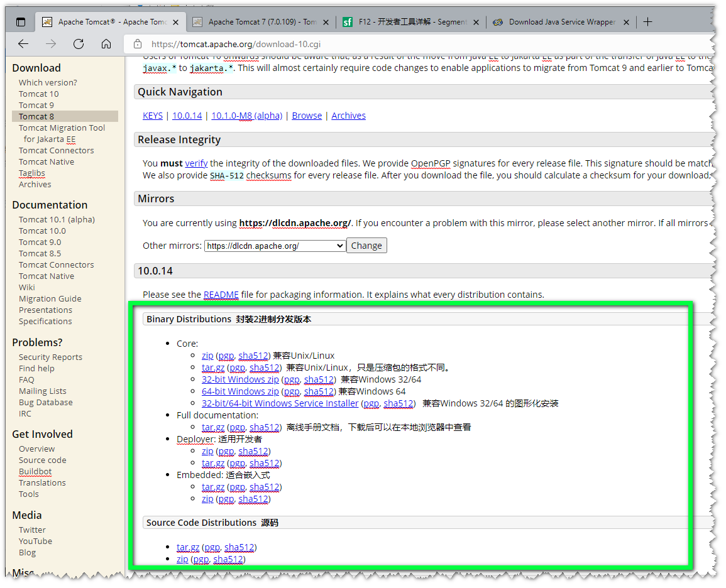Open the KEYS link

click(x=153, y=116)
